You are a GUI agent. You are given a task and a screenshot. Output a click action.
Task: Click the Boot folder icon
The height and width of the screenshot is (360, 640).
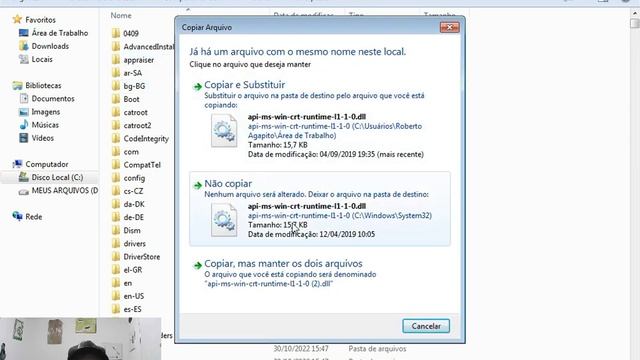[x=116, y=99]
